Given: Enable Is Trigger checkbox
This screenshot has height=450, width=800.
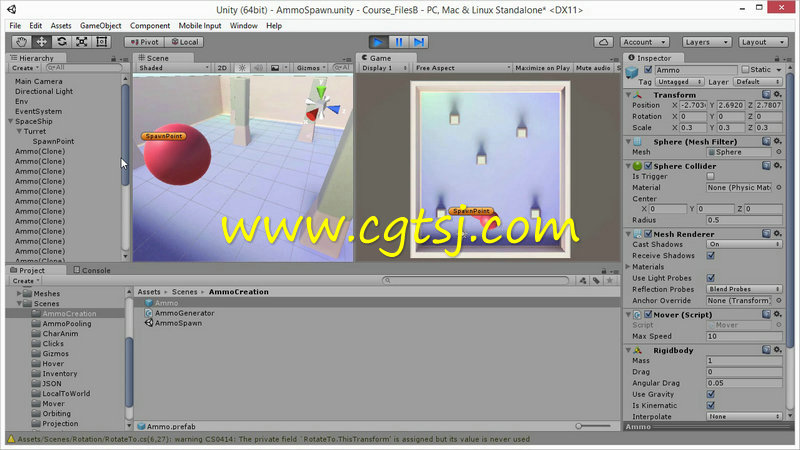Looking at the screenshot, I should click(710, 176).
